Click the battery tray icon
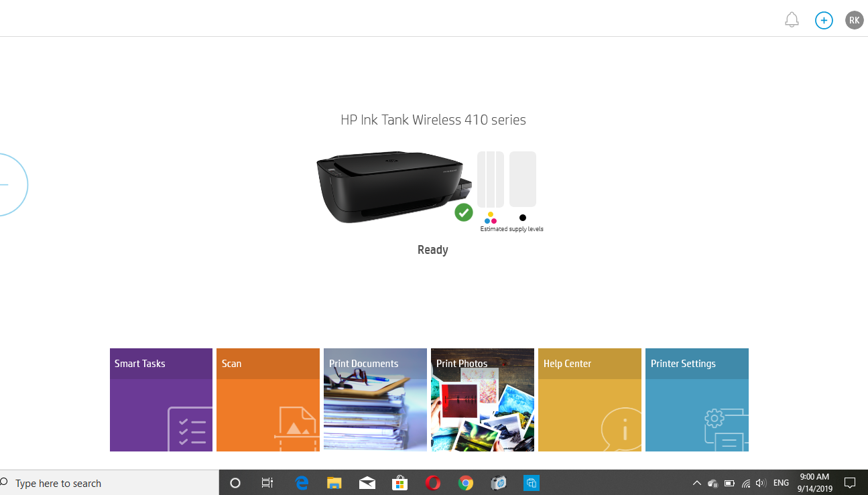 (729, 483)
